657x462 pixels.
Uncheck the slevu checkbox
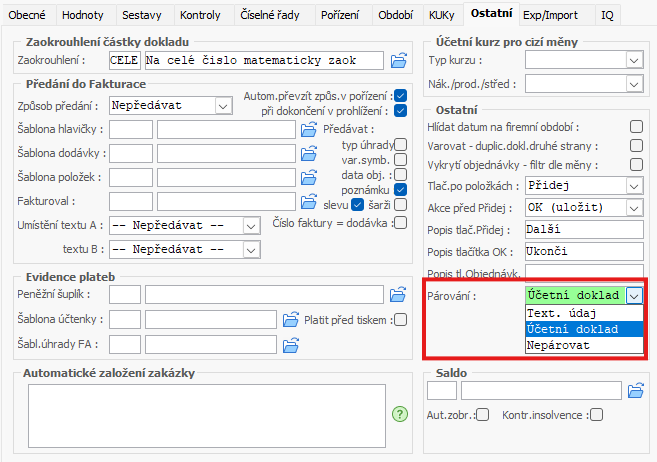pos(357,205)
